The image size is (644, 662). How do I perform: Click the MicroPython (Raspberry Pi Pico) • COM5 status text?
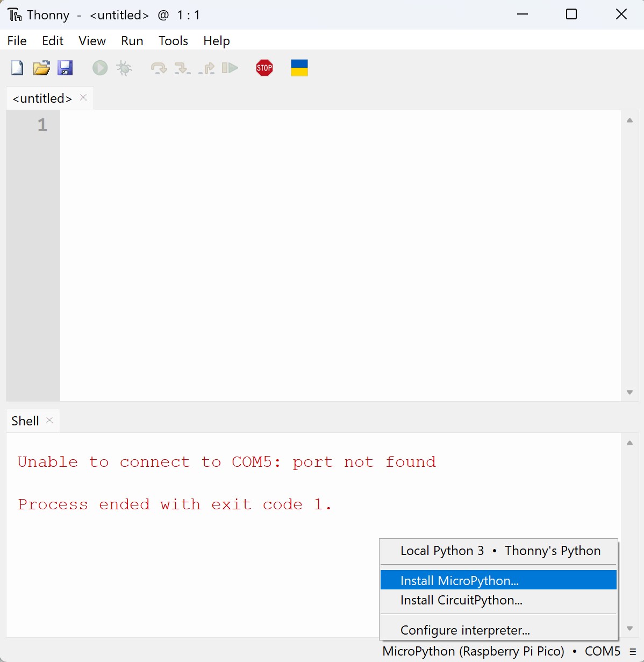[x=502, y=651]
